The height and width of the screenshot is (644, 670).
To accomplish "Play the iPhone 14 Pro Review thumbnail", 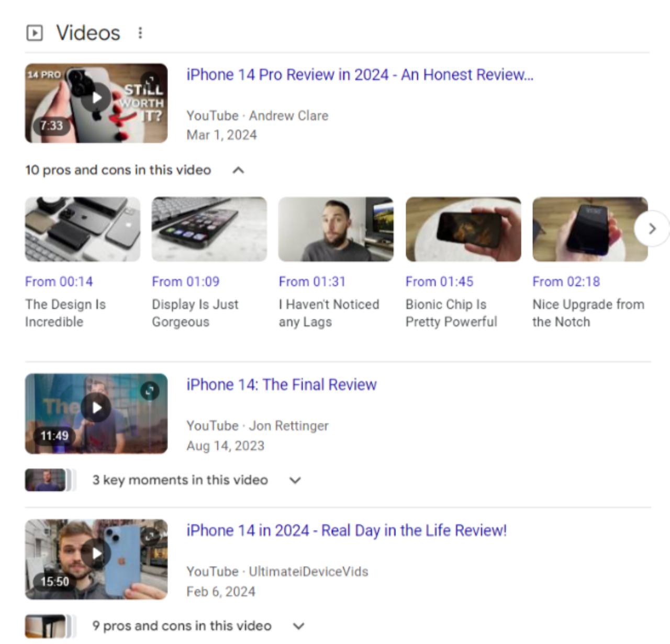I will point(96,103).
